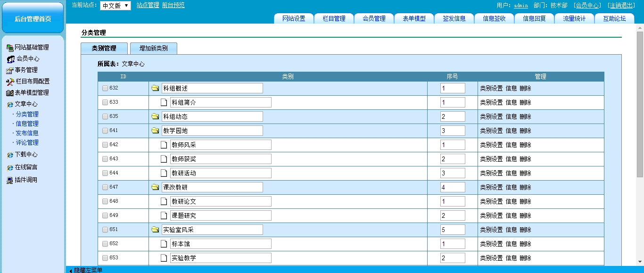Check the checkbox for ID 632
Image resolution: width=644 pixels, height=273 pixels.
(x=105, y=88)
